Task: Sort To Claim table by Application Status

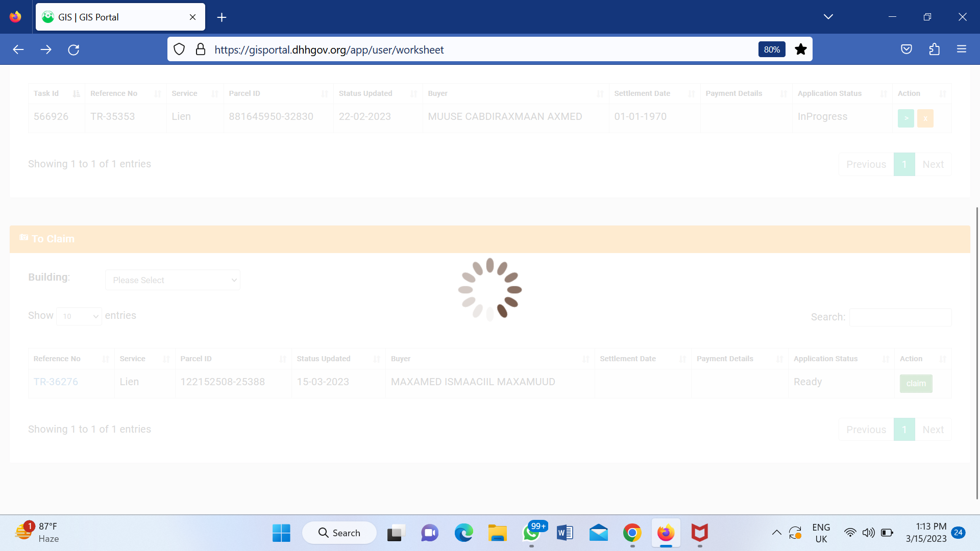Action: (841, 359)
